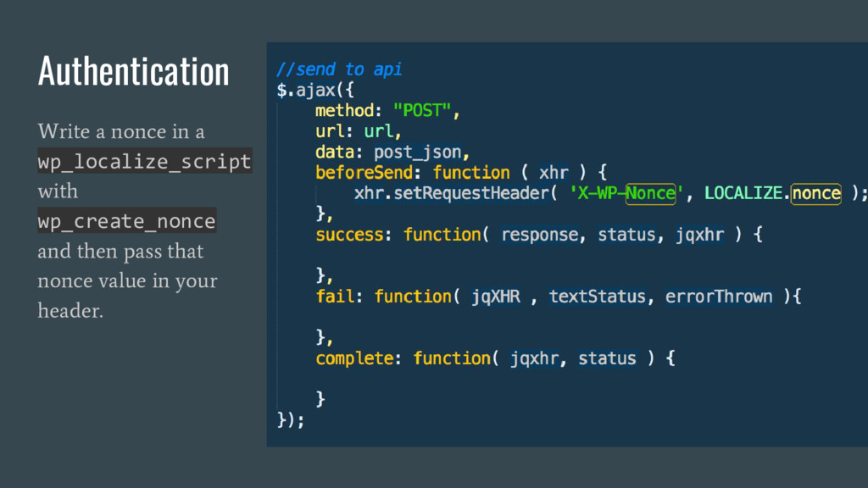Click the word 'header.' in the description

[x=70, y=310]
